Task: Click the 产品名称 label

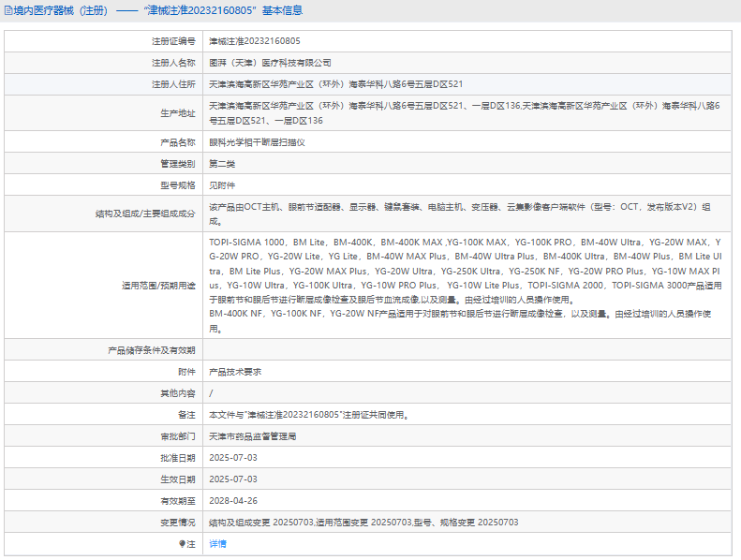Action: tap(178, 142)
